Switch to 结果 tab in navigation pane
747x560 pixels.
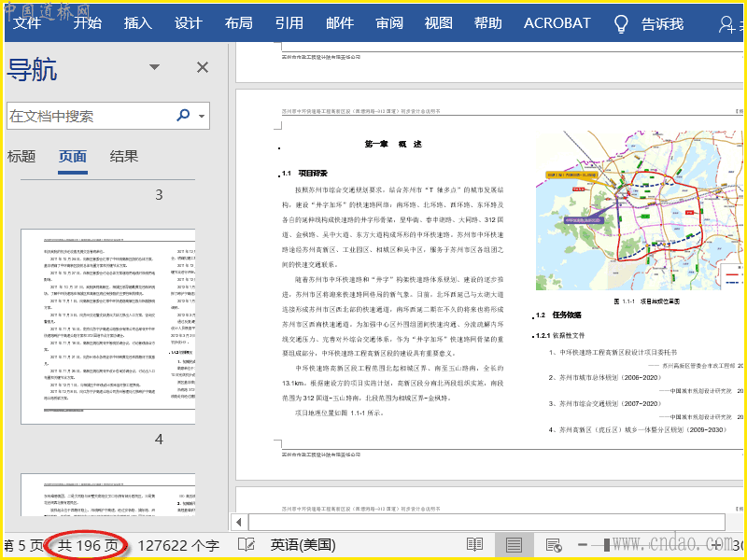(x=124, y=157)
